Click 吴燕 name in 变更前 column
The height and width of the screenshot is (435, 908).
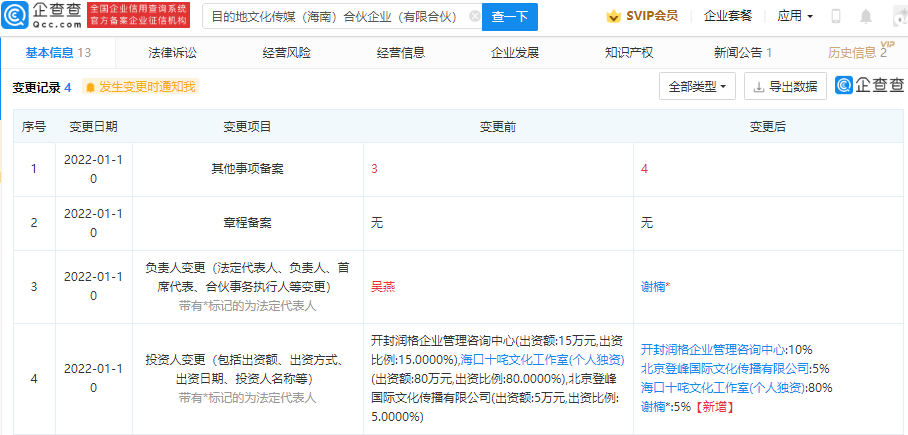(383, 287)
